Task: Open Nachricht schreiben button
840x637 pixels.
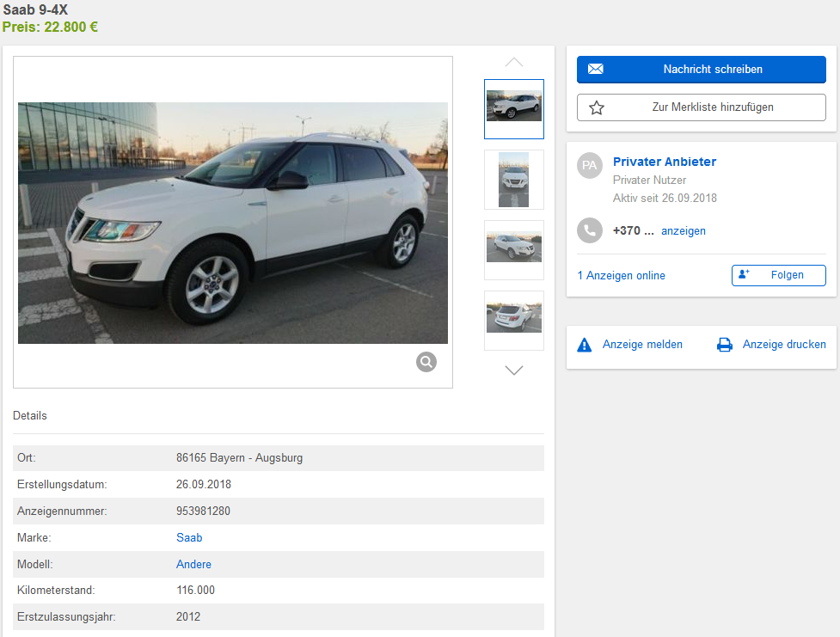Action: tap(702, 69)
